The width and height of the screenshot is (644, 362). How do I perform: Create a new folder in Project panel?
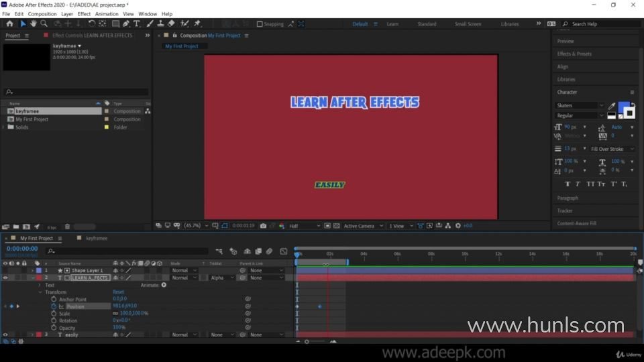[16, 227]
